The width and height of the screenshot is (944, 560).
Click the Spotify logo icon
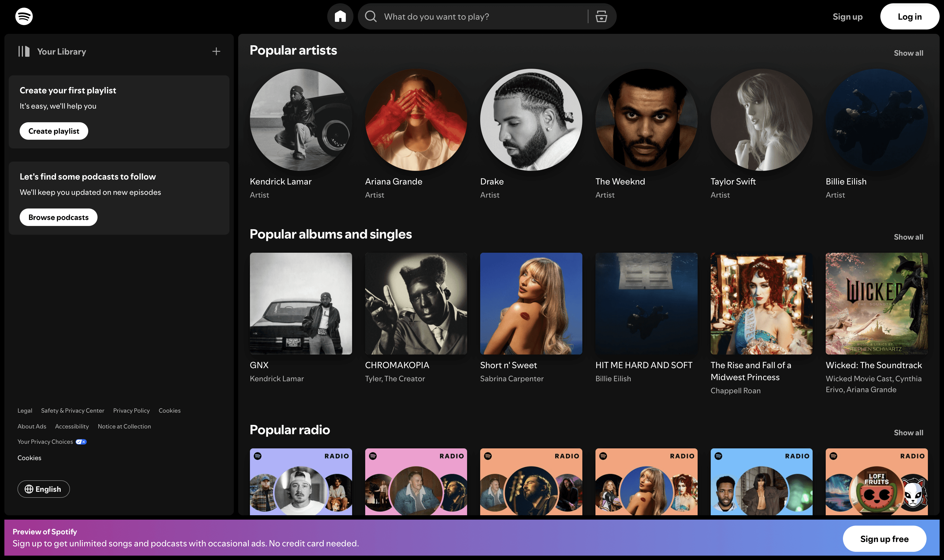(24, 17)
